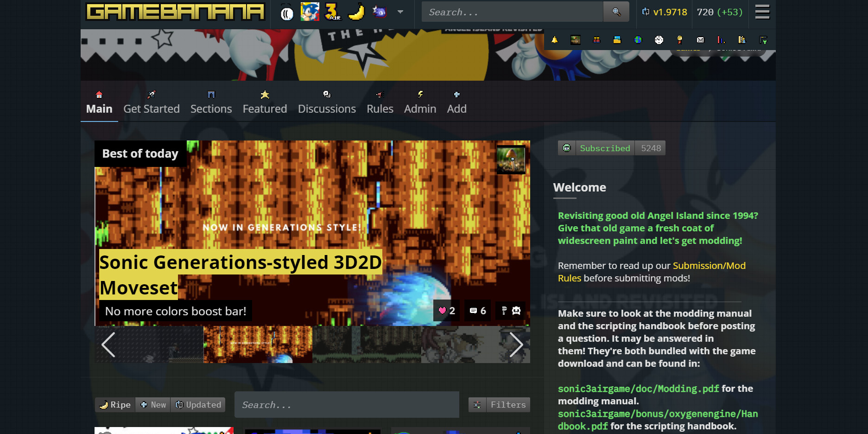Enable the New mods filter
Viewport: 868px width, 434px height.
tap(153, 404)
